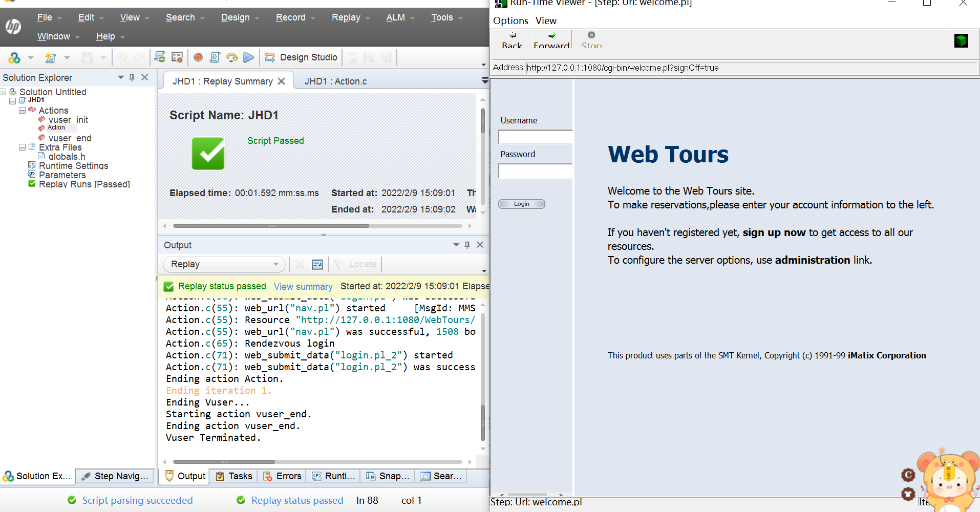Switch to the JHD1 : Action.c tab
Screen dimensions: 980x512
click(335, 81)
